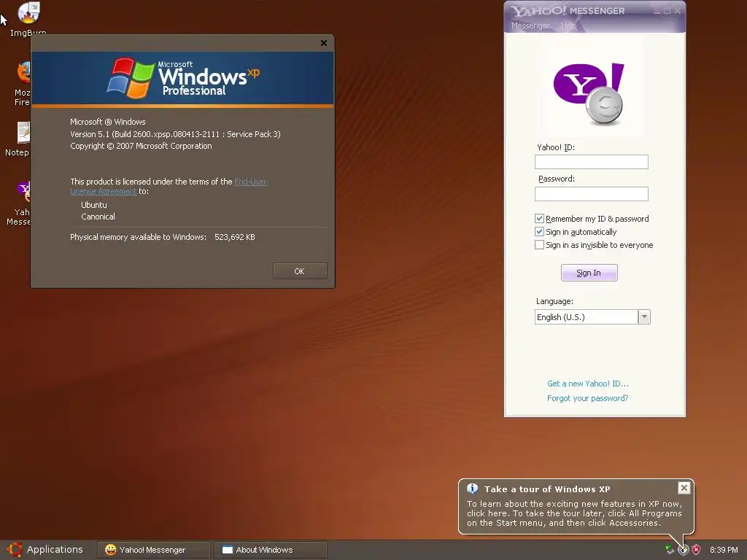Open the Applications start menu label

pos(55,550)
